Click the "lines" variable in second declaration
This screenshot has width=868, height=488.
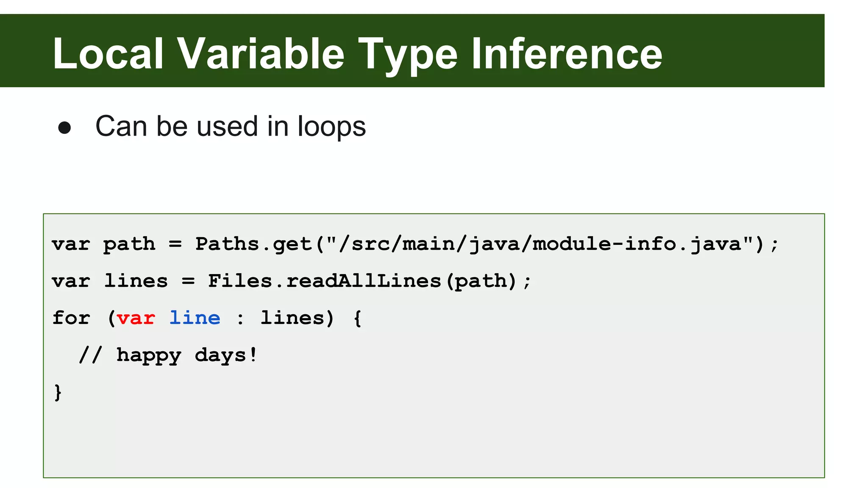click(136, 281)
